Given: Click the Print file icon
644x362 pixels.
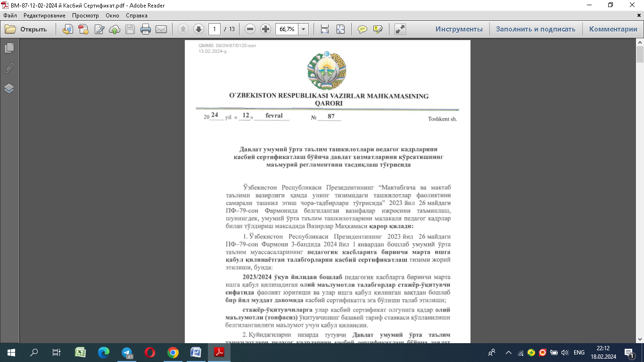Looking at the screenshot, I should coord(146,29).
